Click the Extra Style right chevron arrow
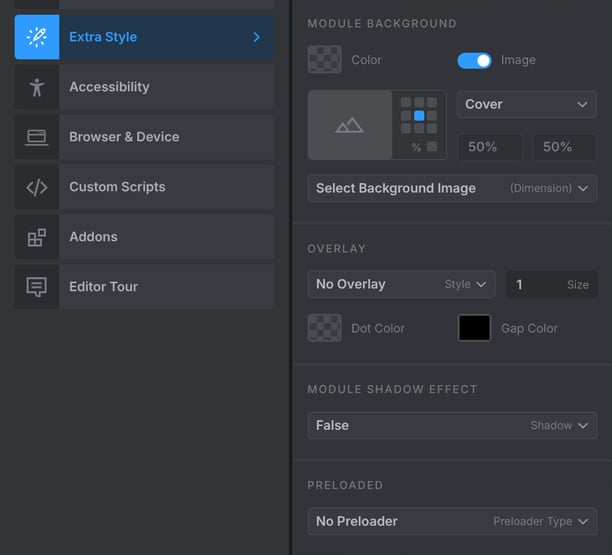The height and width of the screenshot is (555, 612). [256, 37]
